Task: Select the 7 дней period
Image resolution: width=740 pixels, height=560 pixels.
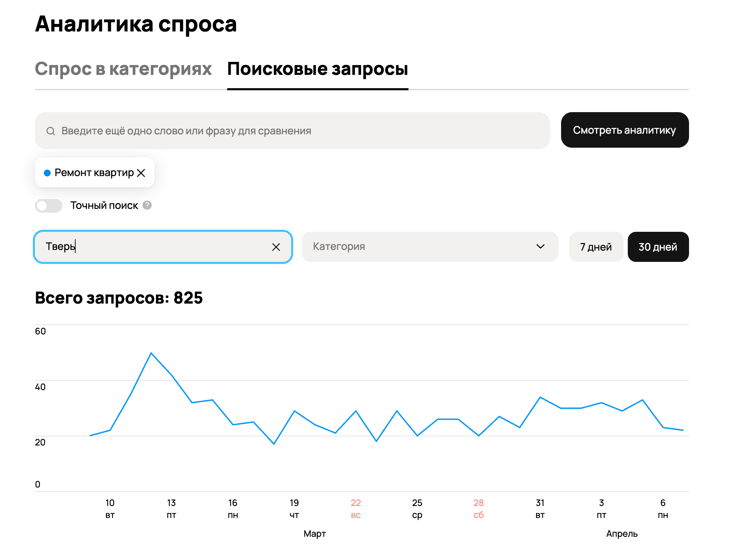Action: coord(596,247)
